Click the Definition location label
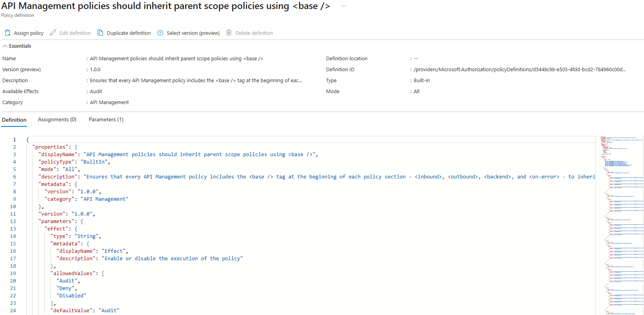 click(347, 59)
